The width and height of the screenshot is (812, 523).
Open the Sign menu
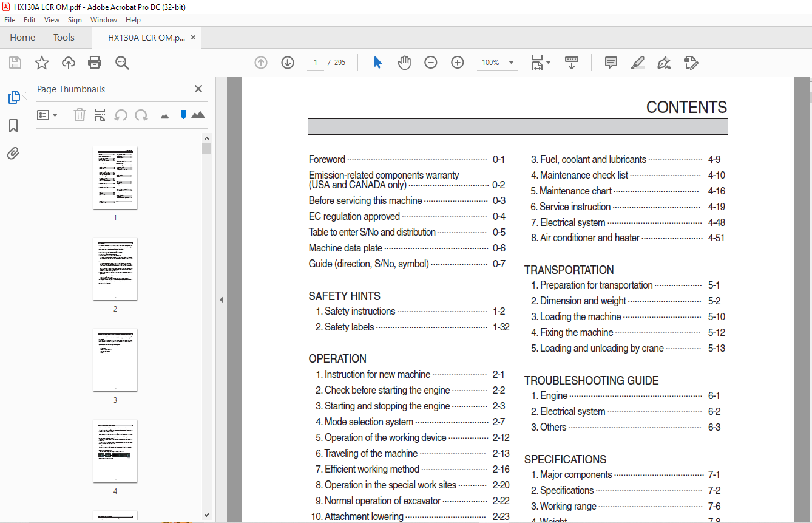point(75,20)
